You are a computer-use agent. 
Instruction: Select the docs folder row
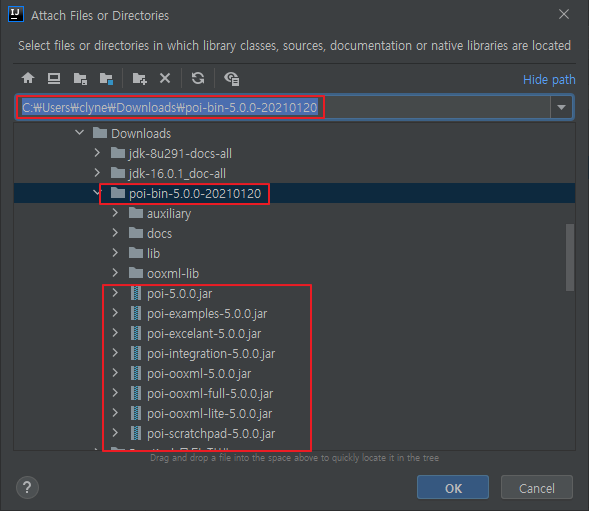pyautogui.click(x=294, y=233)
